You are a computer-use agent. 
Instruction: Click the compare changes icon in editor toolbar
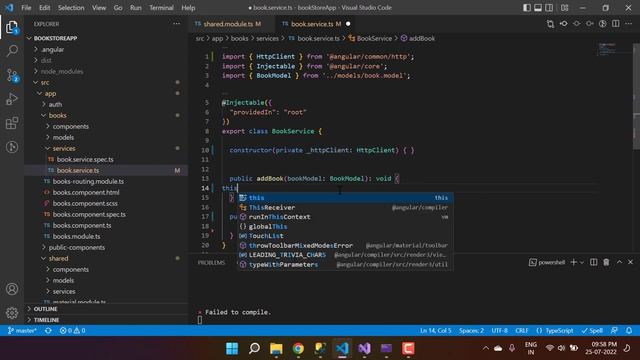click(550, 24)
